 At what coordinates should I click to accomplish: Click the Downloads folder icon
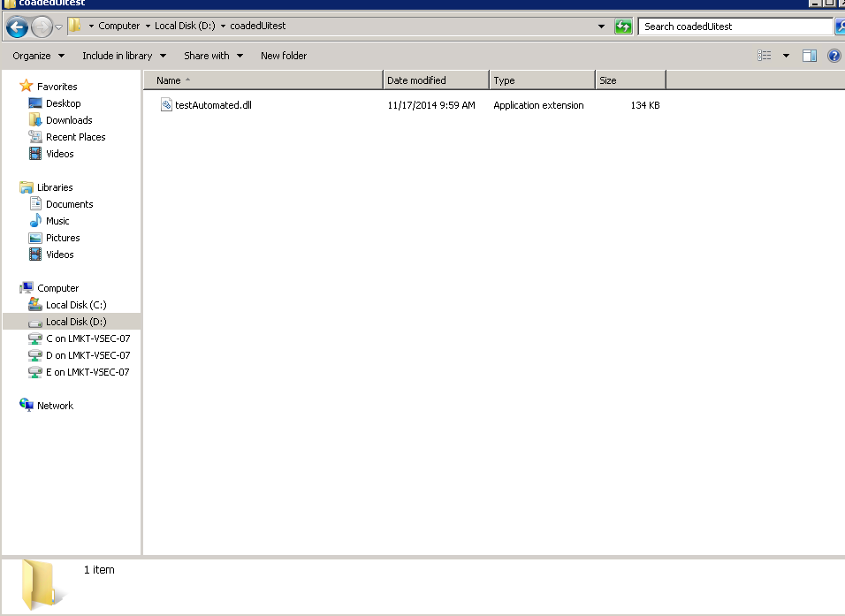35,119
